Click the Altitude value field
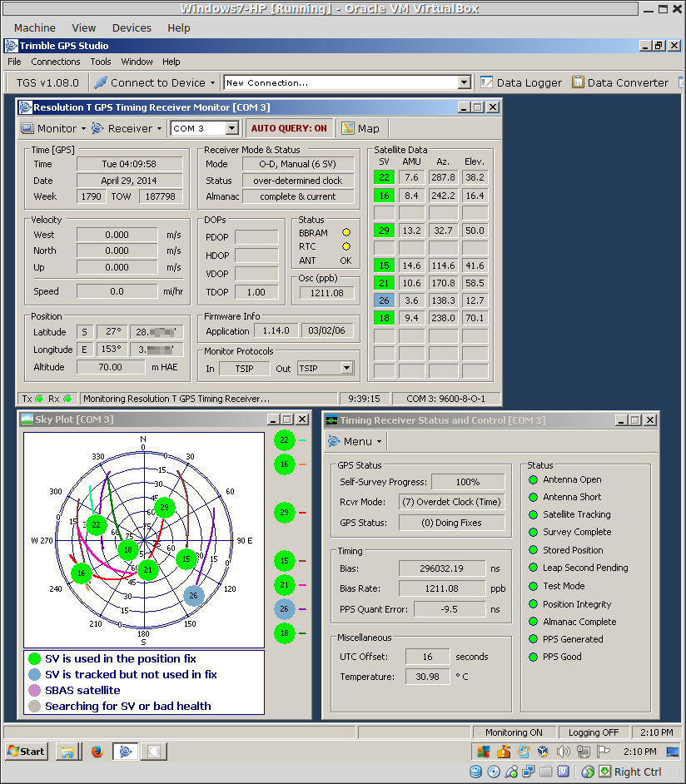 111,367
